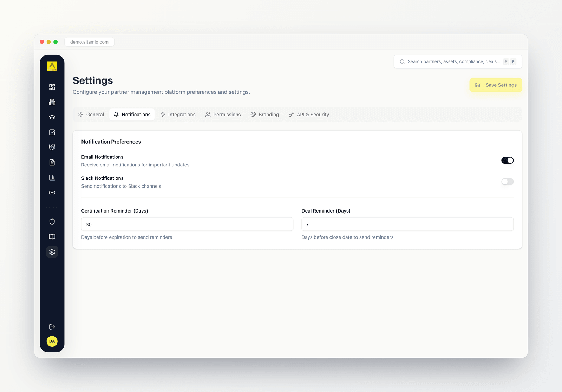Open the chain link icon in sidebar

point(52,192)
